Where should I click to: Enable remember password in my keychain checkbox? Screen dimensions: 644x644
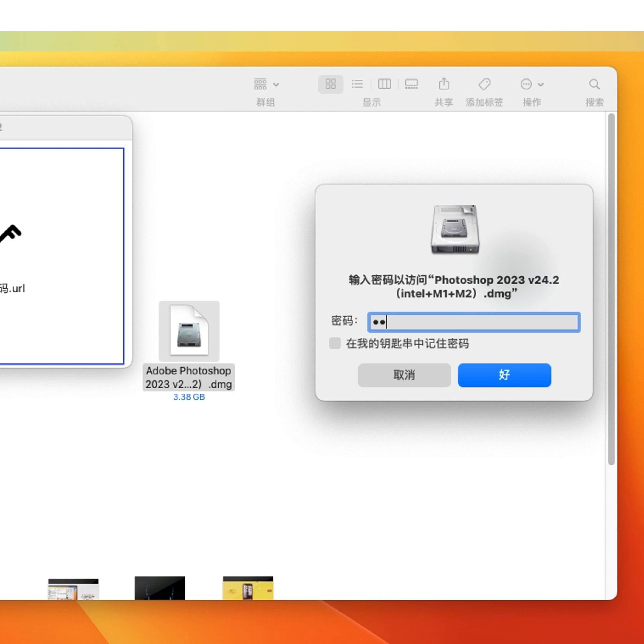(x=335, y=343)
